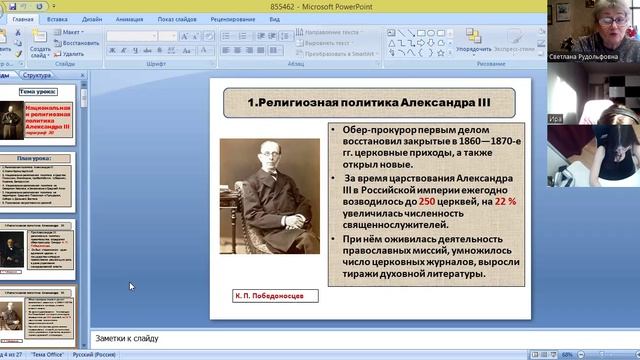This screenshot has width=640, height=360.
Task: Close the slides/outline pane with X
Action: [82, 75]
